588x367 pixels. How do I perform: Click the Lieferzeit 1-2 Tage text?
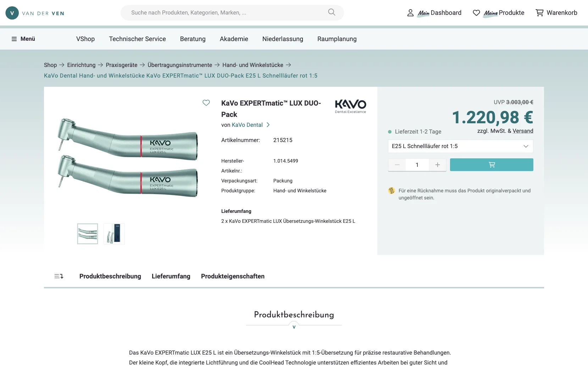pyautogui.click(x=418, y=131)
